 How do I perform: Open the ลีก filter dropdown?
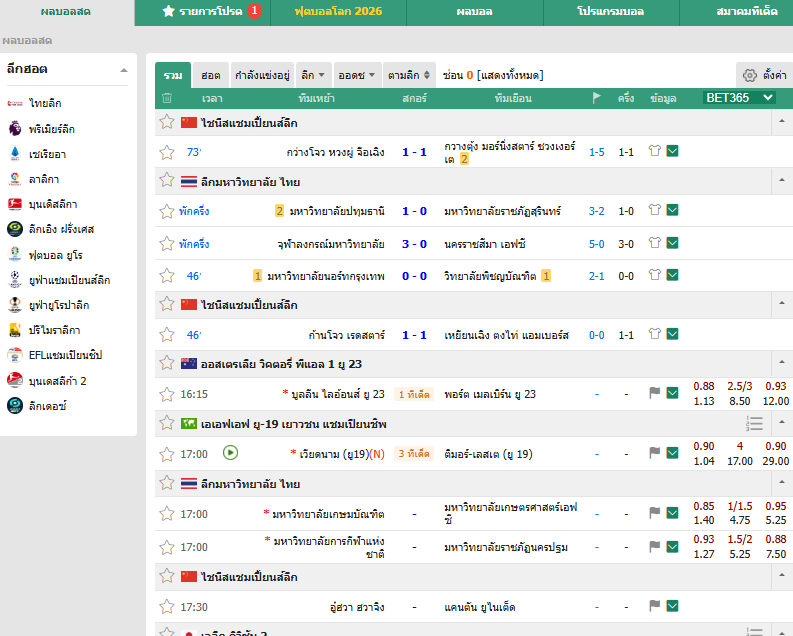click(314, 75)
